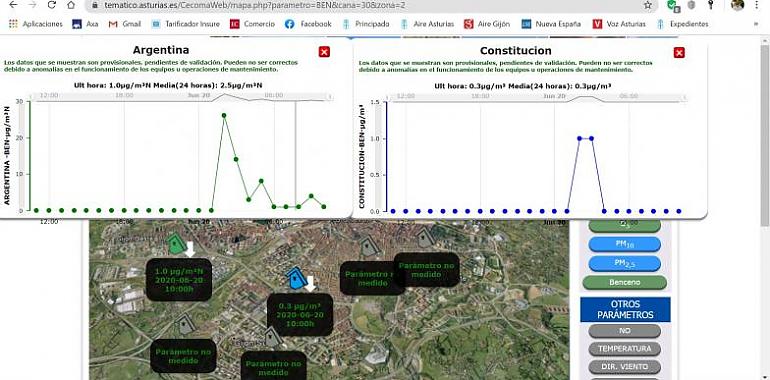Open the Comercio bookmark
Viewport: 770px width, 380px height.
(x=252, y=24)
